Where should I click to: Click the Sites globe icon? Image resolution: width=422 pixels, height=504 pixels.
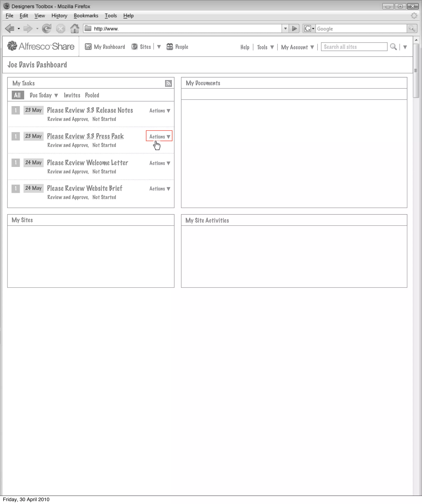[134, 47]
